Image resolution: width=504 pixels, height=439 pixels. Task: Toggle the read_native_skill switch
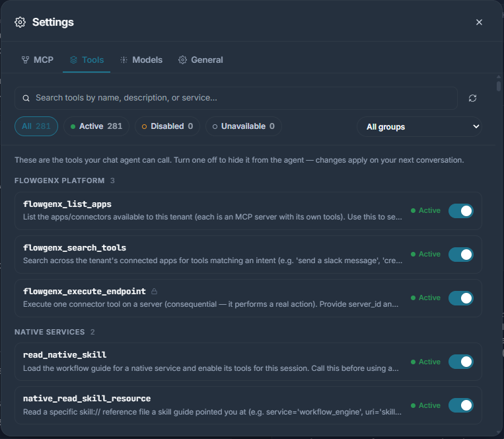click(x=460, y=362)
